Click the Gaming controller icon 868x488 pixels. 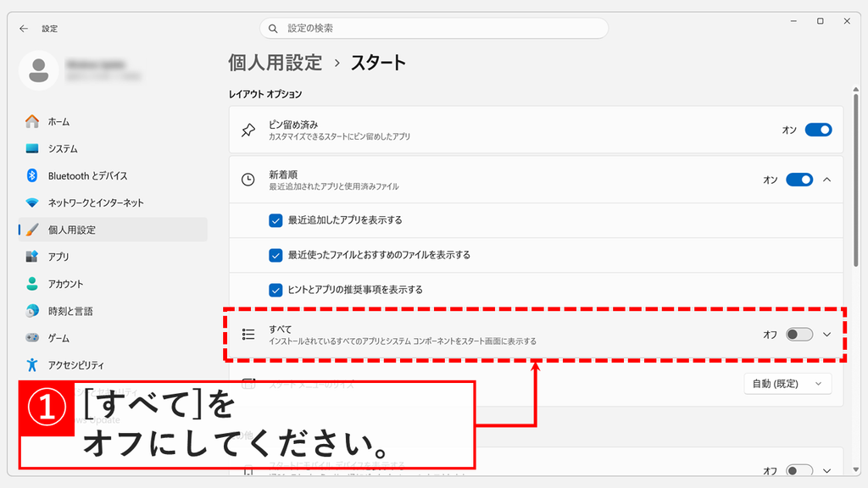(x=32, y=337)
